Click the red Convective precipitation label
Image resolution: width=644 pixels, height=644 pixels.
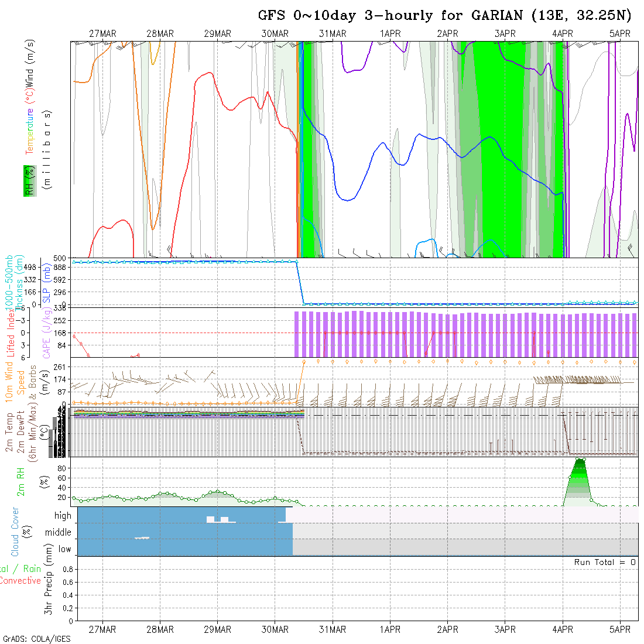pos(20,581)
